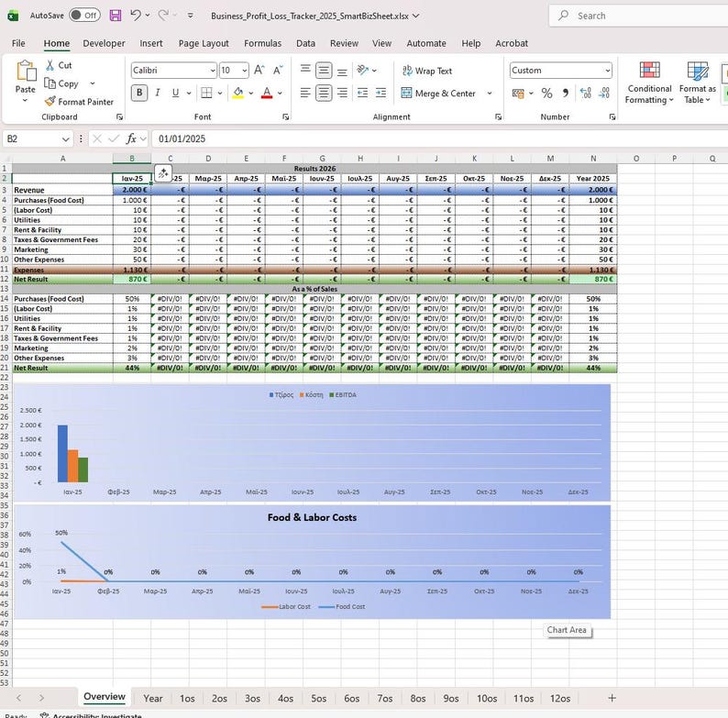The image size is (728, 718).
Task: Open Merge & Center dropdown arrow
Action: pos(490,94)
